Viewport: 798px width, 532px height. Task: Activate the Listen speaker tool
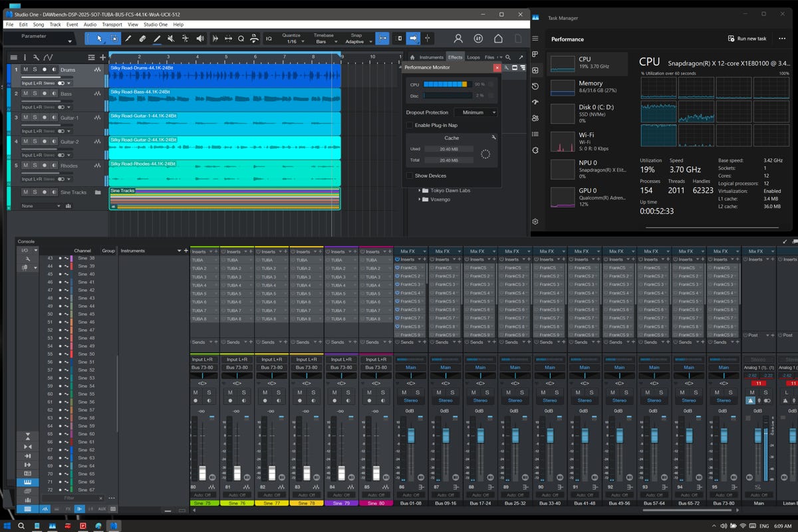pyautogui.click(x=200, y=39)
